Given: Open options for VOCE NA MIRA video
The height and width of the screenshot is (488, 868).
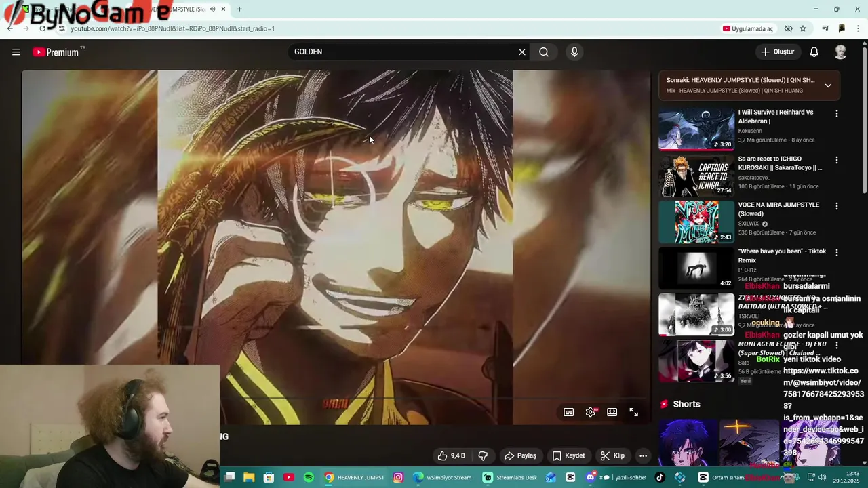Looking at the screenshot, I should tap(837, 206).
